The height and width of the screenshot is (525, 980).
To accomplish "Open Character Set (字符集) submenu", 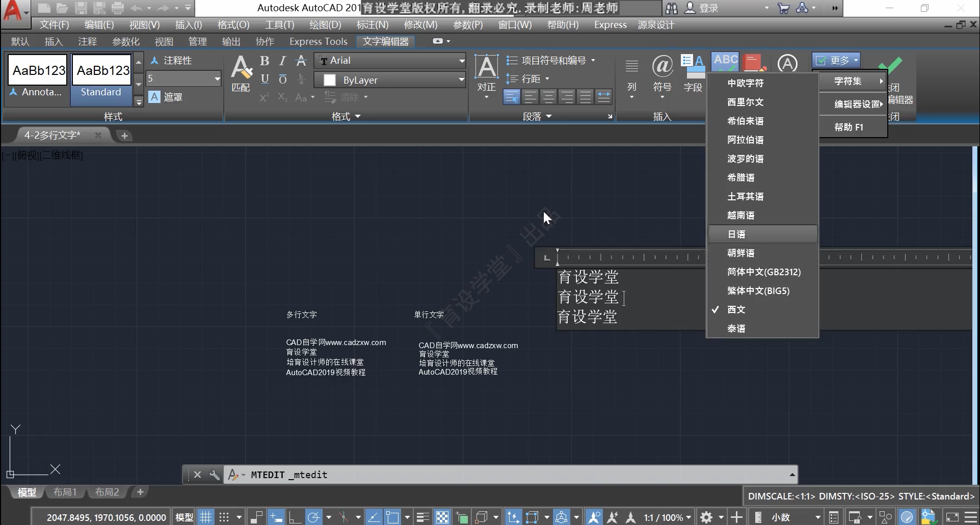I will click(x=854, y=81).
